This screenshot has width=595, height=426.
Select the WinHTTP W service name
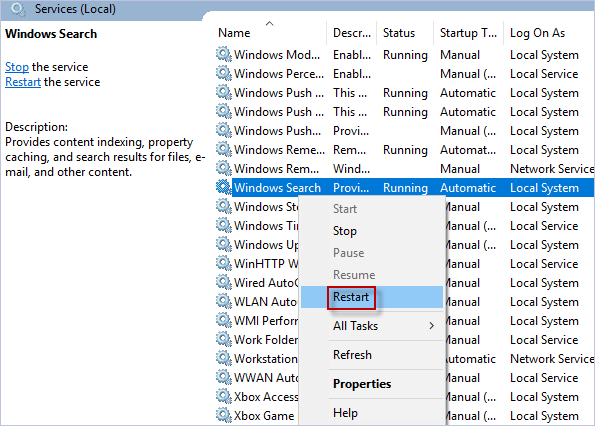coord(266,264)
